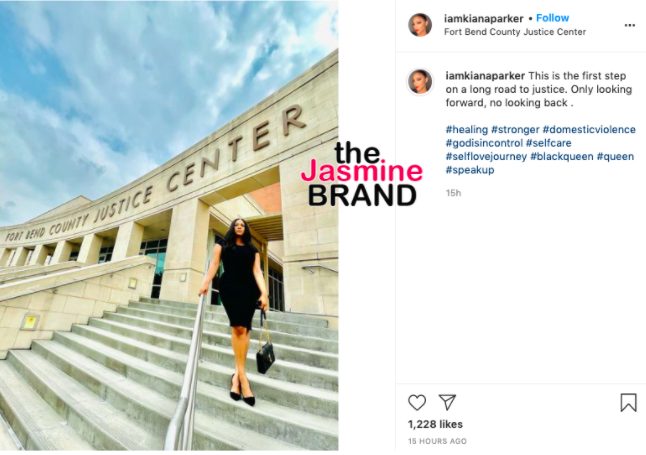Open the #healing hashtag
The width and height of the screenshot is (646, 455).
(466, 129)
